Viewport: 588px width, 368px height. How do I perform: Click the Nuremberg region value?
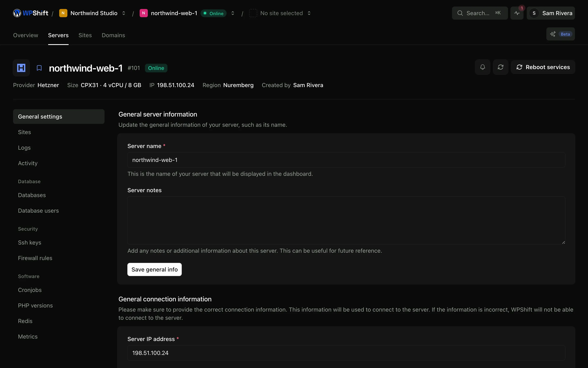(x=238, y=85)
